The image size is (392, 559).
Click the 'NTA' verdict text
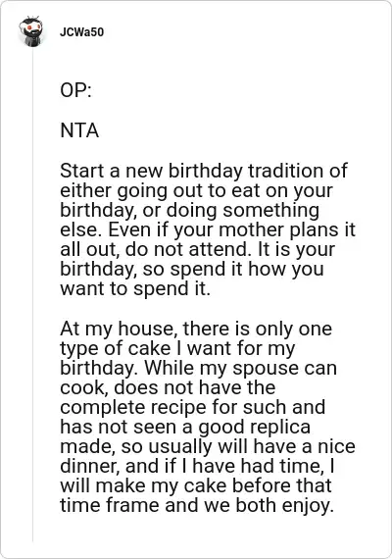pos(79,130)
